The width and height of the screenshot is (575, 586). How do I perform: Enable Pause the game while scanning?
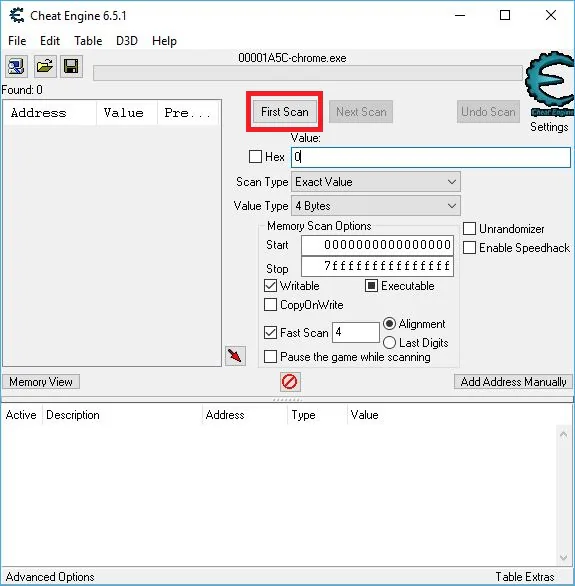(x=270, y=357)
